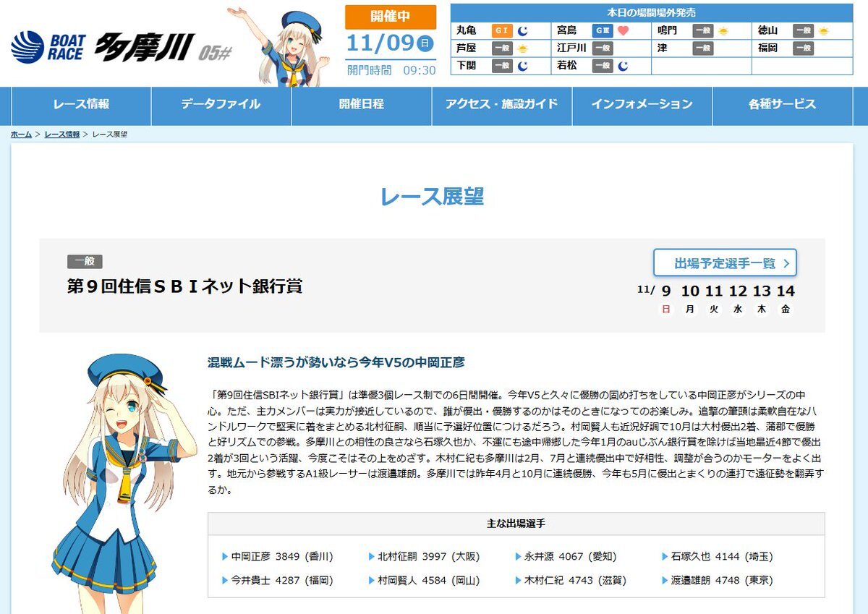The width and height of the screenshot is (868, 614).
Task: Click the moon icon beside 若松
Action: coord(624,66)
